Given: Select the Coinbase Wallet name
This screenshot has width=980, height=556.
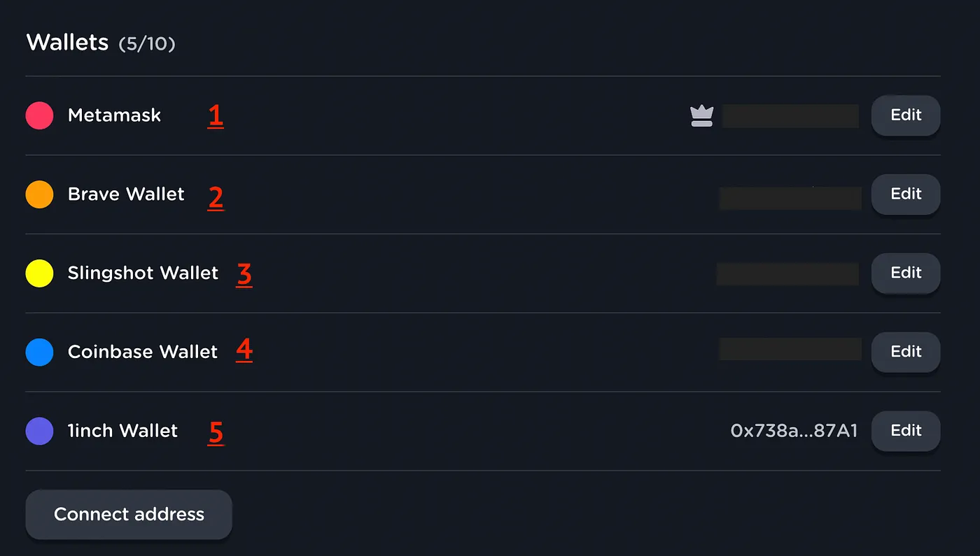Looking at the screenshot, I should 143,352.
